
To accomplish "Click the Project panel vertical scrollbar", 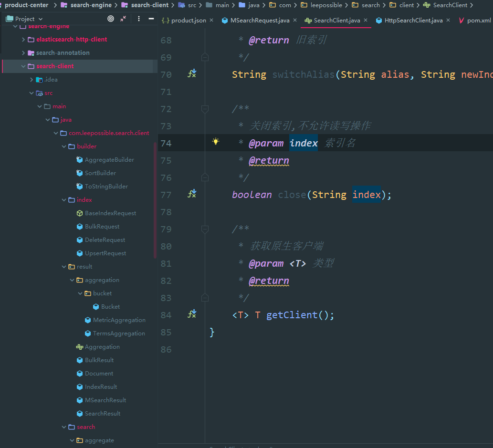I will (x=155, y=200).
